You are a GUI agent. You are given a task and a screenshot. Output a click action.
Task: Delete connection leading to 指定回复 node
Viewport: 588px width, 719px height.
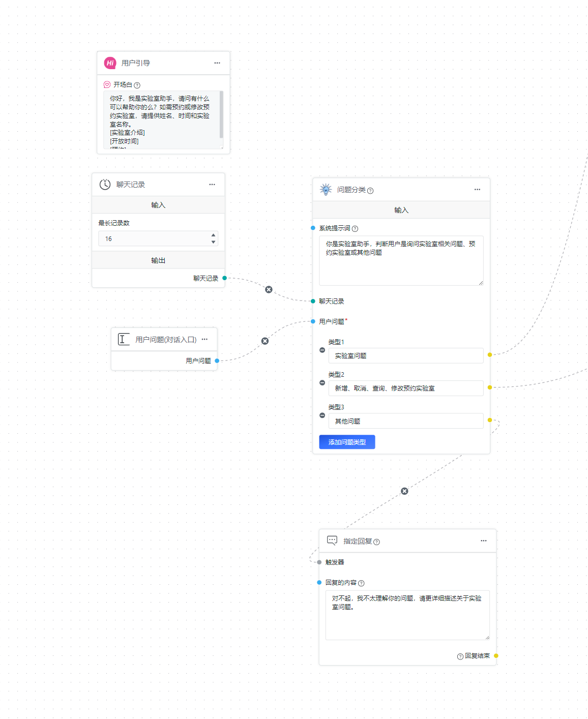404,491
